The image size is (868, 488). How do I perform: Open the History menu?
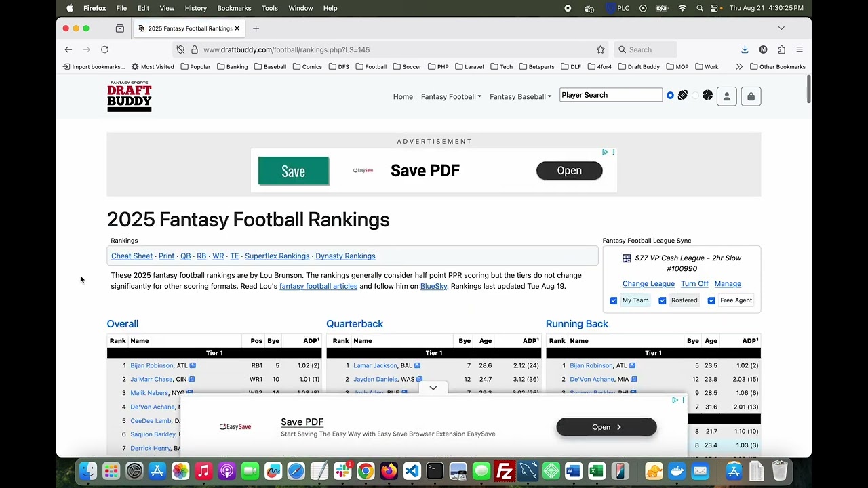195,8
